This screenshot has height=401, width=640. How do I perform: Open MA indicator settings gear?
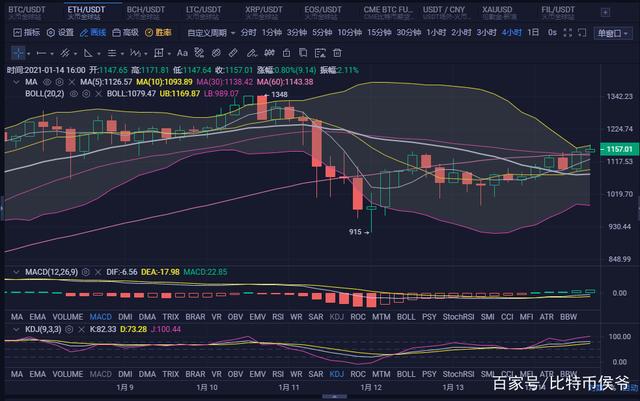[60, 82]
